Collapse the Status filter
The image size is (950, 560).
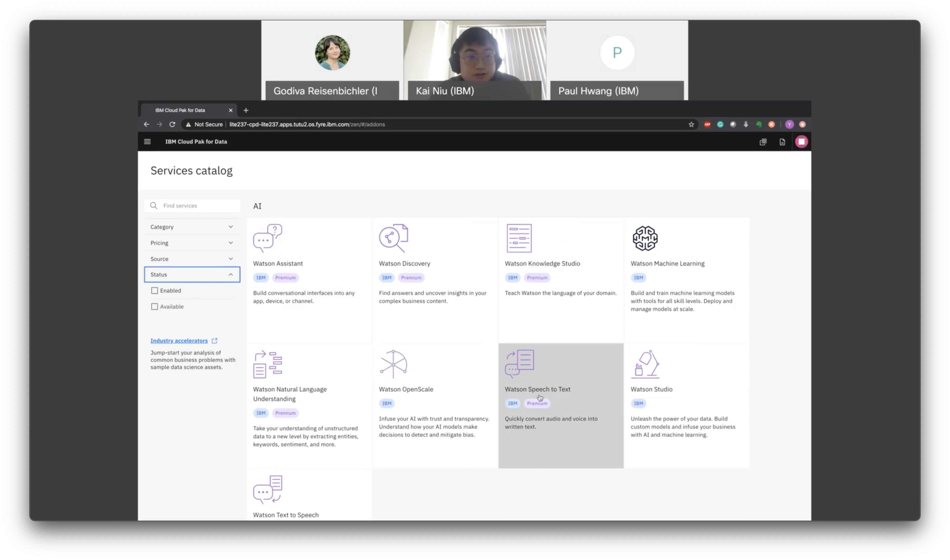click(192, 275)
